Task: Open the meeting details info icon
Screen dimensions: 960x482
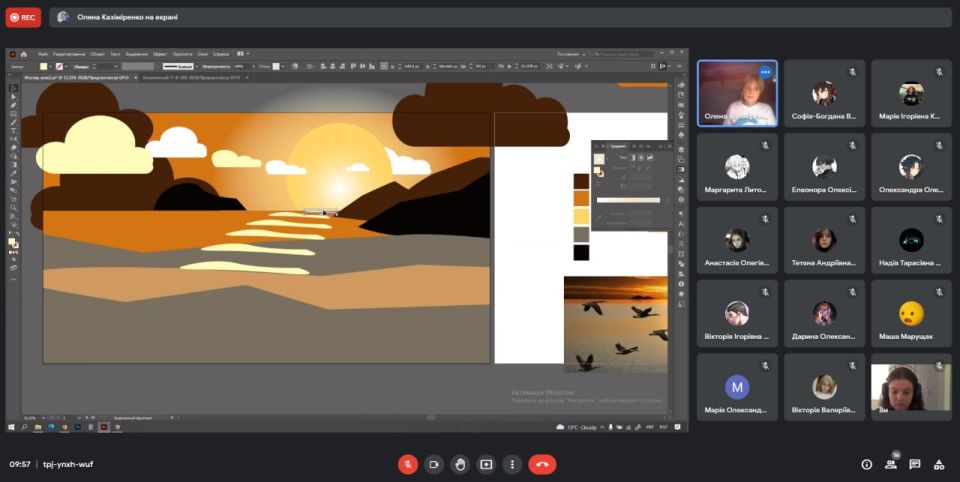Action: [866, 464]
